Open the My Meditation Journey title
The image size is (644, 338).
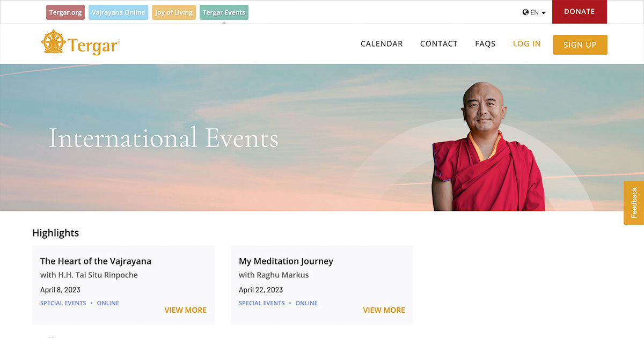click(x=286, y=261)
